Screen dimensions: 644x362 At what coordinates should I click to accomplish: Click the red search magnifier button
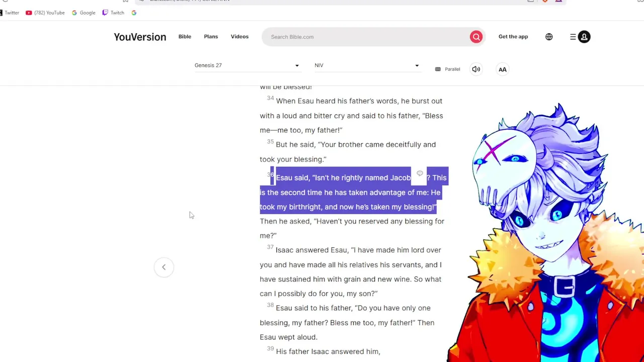tap(476, 37)
